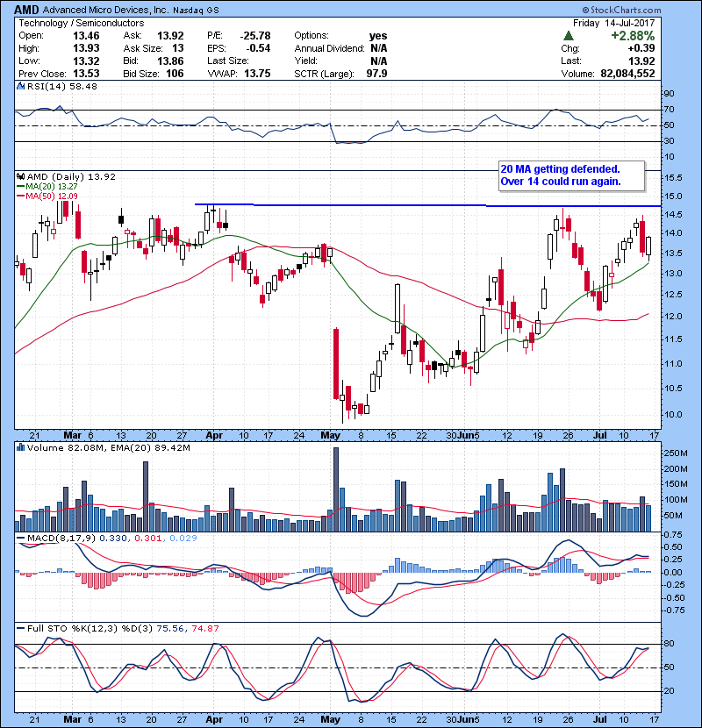The image size is (702, 728).
Task: Click the May label on price axis
Action: point(330,436)
